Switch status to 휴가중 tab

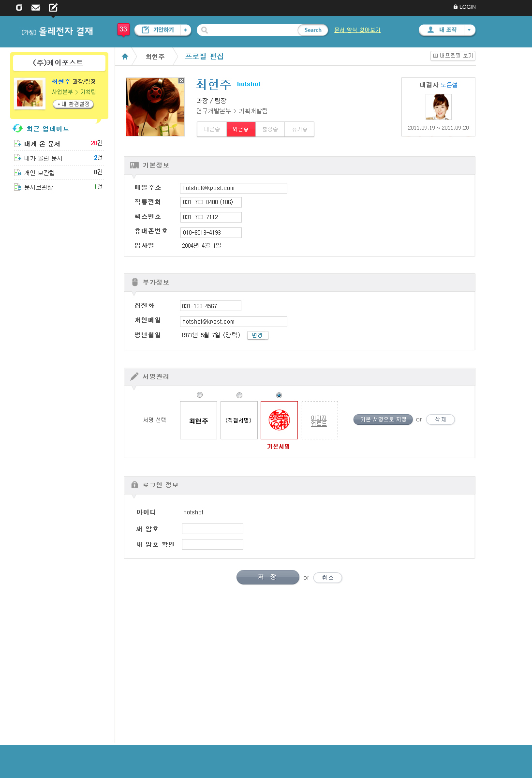pos(299,129)
